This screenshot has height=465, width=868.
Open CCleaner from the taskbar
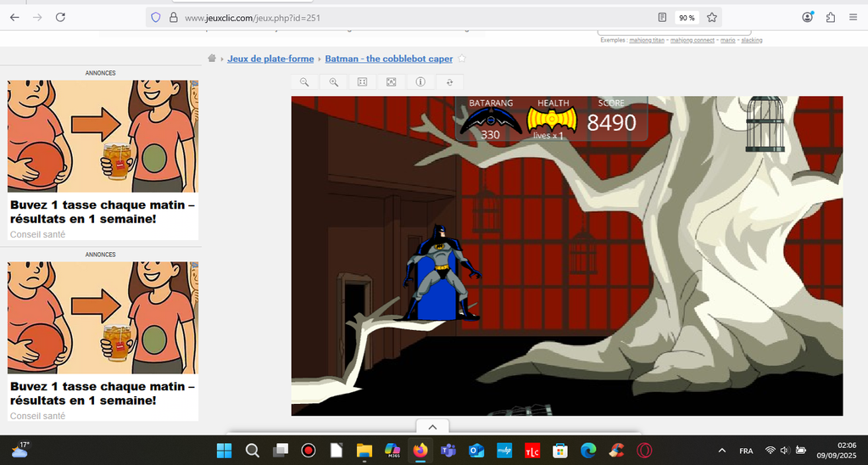616,451
